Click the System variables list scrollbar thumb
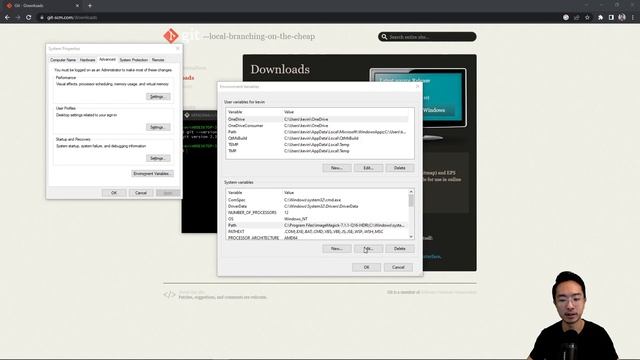640x360 pixels. tap(411, 201)
